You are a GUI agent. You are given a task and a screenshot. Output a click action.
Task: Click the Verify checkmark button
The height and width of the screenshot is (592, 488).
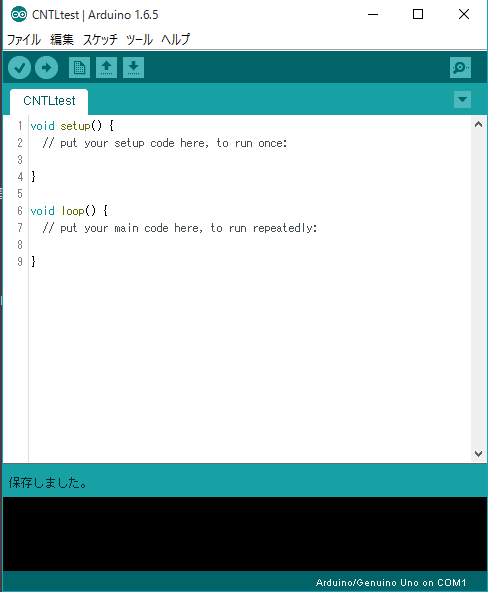[20, 68]
